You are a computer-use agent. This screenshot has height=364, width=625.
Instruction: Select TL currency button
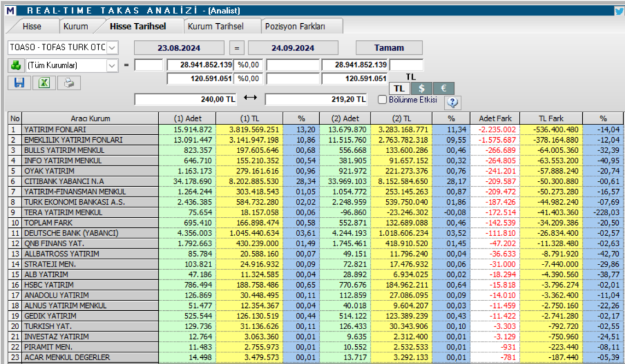(399, 88)
